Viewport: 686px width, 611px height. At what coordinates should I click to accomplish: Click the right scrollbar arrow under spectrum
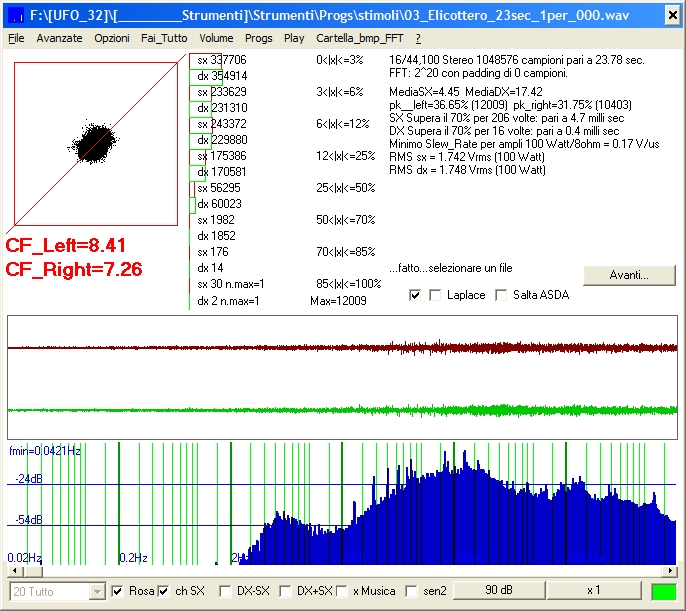[x=670, y=571]
